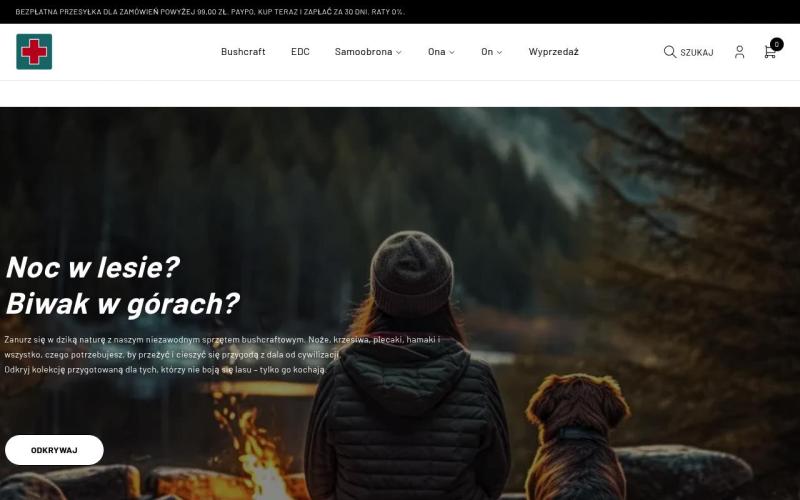Select the Ona menu label
Screen dimensions: 800x500
point(436,52)
